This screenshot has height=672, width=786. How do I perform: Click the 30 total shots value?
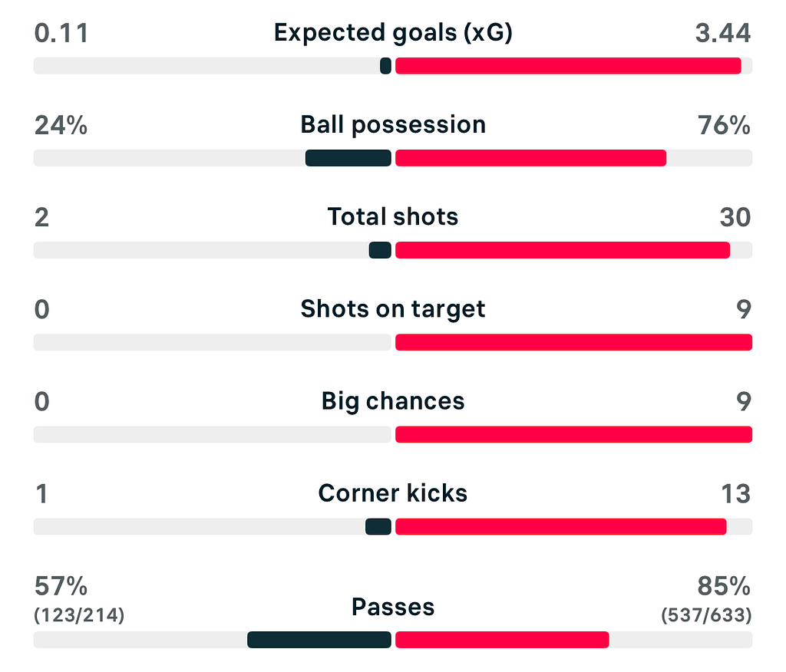(x=735, y=217)
